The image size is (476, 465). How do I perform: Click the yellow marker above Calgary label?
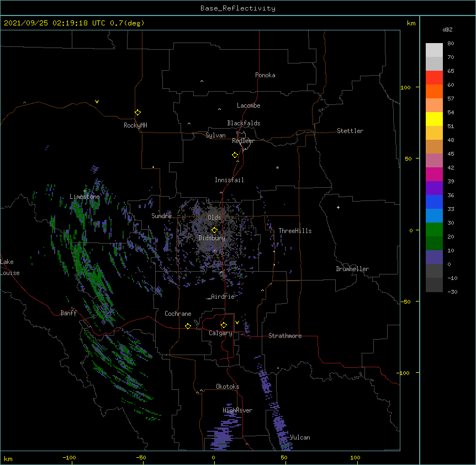pos(224,325)
